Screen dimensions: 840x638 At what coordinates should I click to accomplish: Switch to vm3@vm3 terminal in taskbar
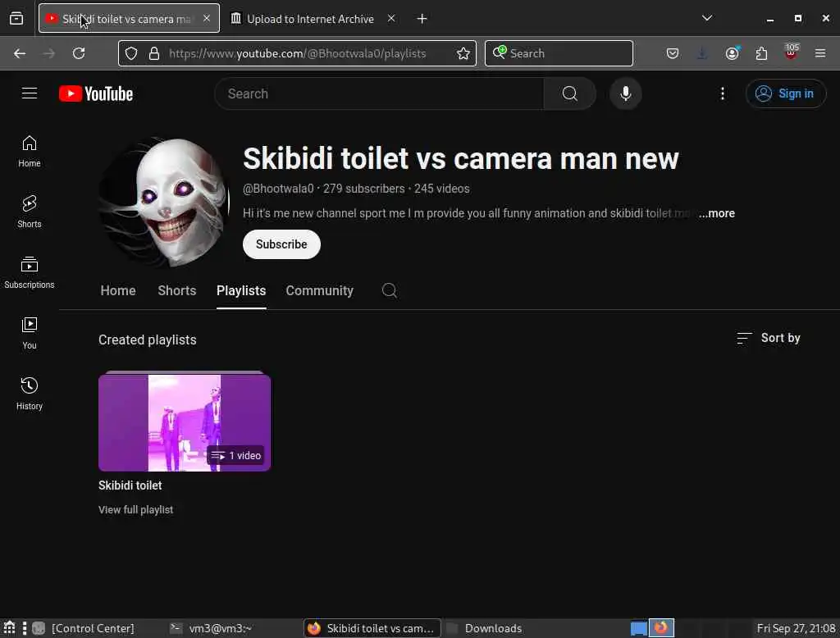coord(220,628)
